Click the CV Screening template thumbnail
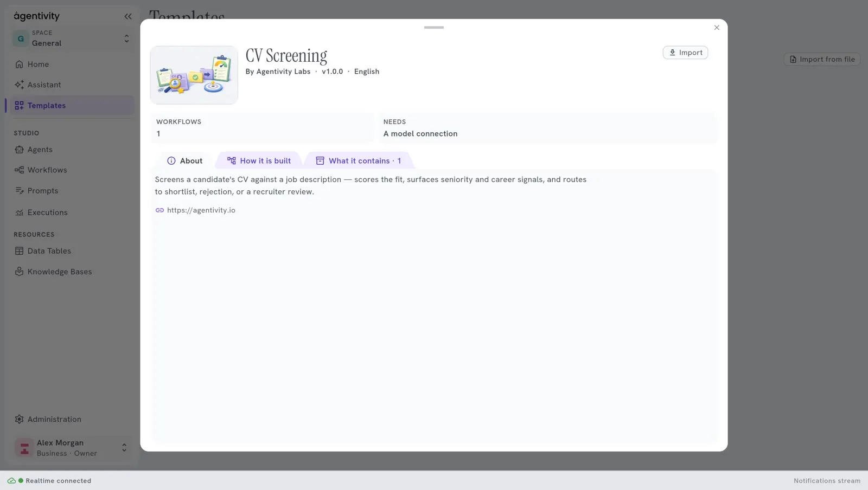Image resolution: width=868 pixels, height=490 pixels. tap(194, 75)
